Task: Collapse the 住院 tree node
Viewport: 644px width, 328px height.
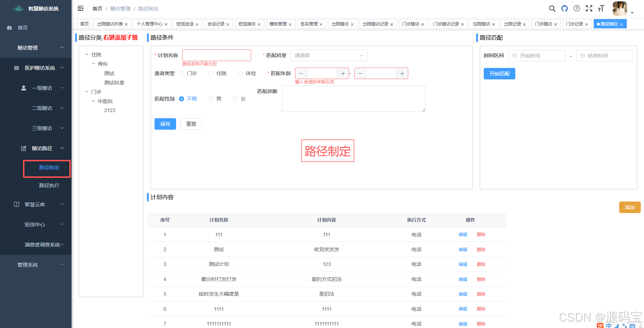Action: click(87, 55)
